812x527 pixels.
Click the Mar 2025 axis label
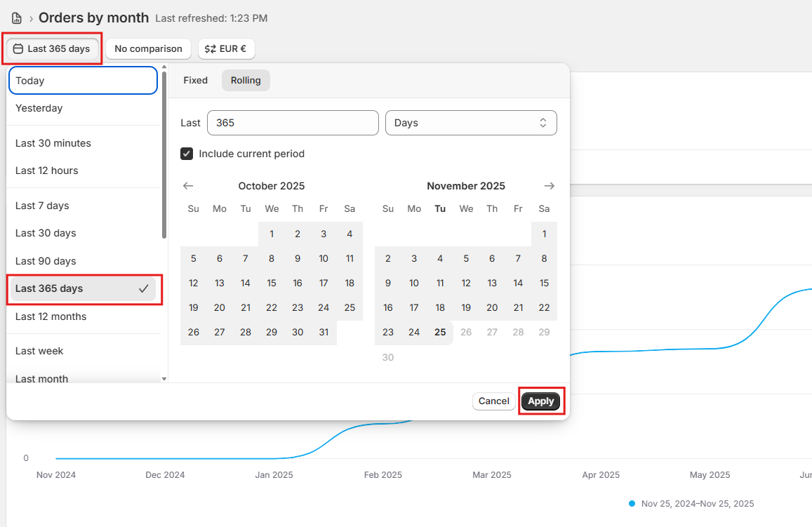point(492,474)
